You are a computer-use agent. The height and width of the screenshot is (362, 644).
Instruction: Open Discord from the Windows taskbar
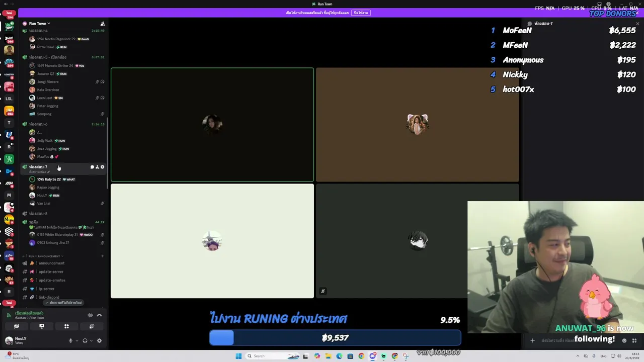tap(372, 356)
